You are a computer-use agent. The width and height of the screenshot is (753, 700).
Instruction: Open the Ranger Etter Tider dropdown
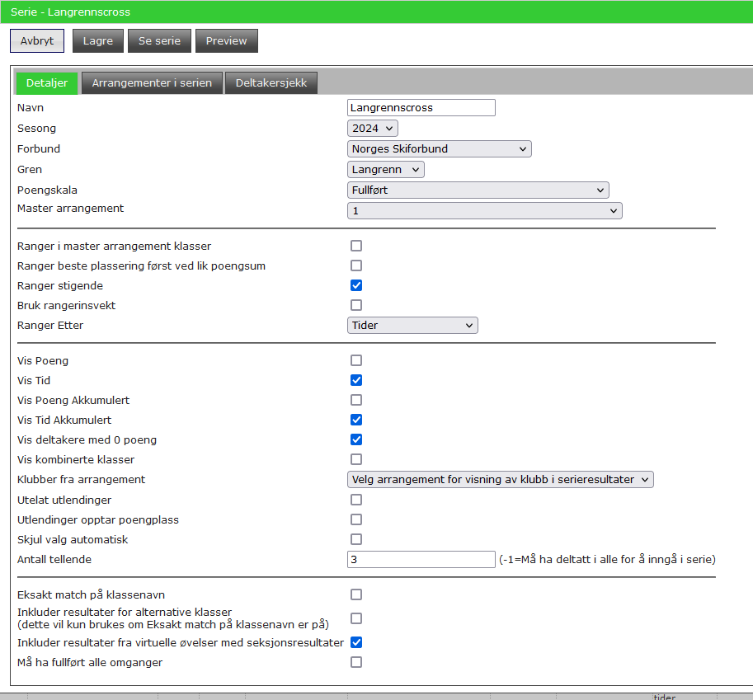(x=412, y=326)
